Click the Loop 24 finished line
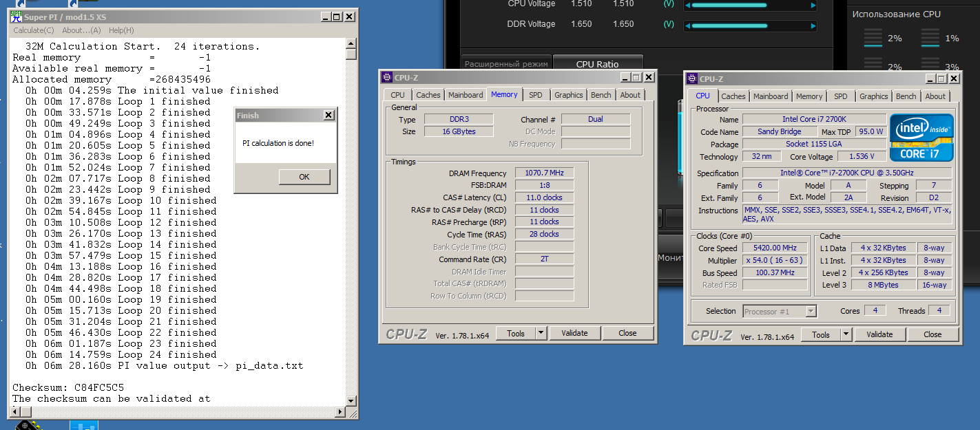Image resolution: width=980 pixels, height=430 pixels. point(121,354)
